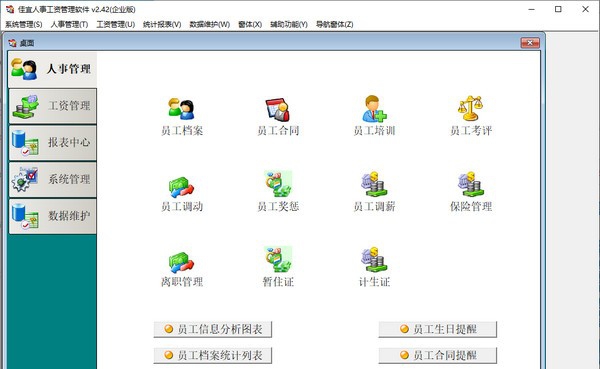Image resolution: width=600 pixels, height=369 pixels.
Task: Open the 导航窗体(Z) menu
Action: tap(334, 24)
